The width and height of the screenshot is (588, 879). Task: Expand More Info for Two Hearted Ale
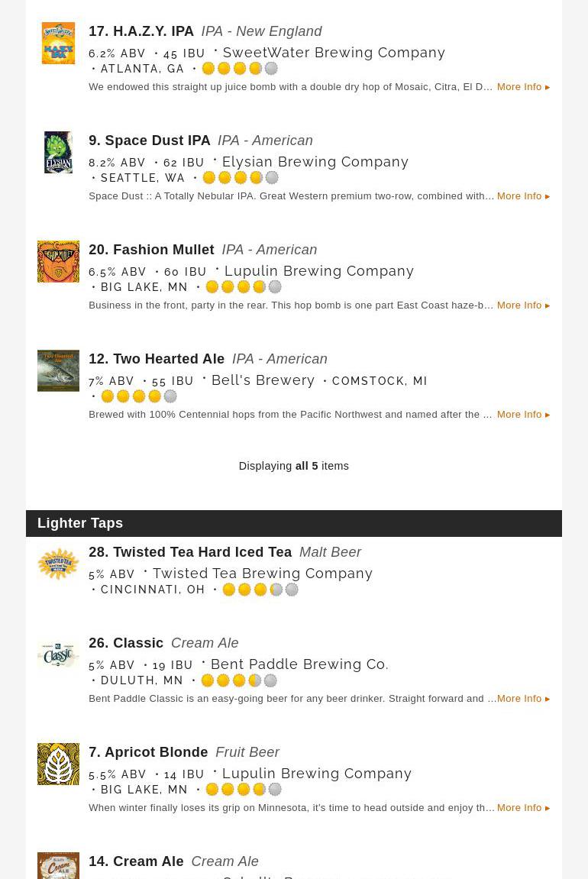click(523, 415)
